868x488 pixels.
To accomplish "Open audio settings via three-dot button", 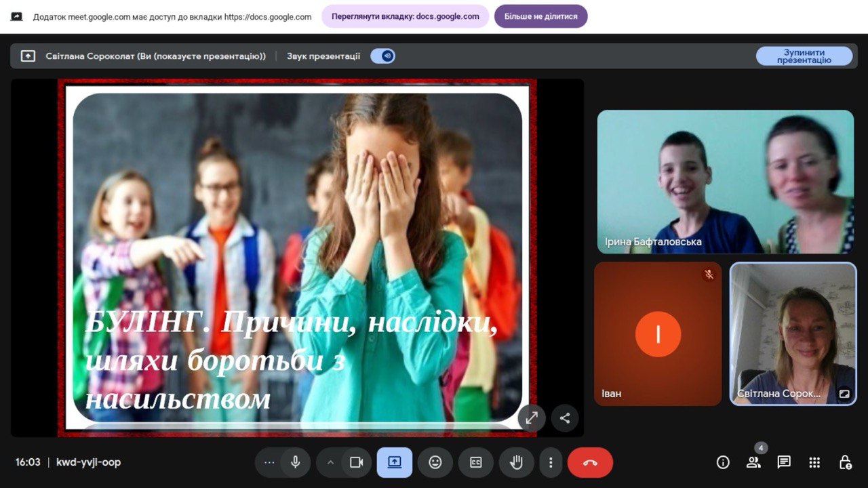I will pyautogui.click(x=269, y=462).
